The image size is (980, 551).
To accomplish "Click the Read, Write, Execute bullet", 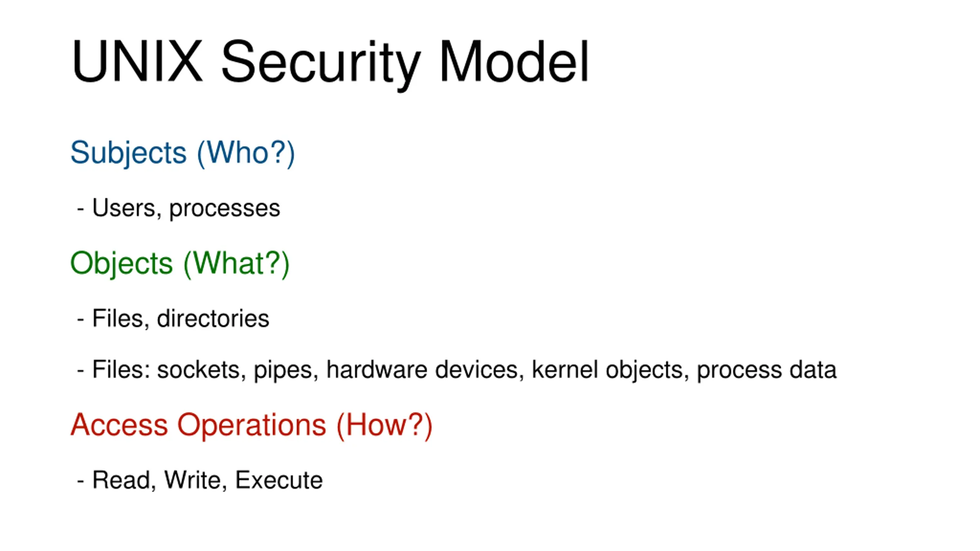I will [x=200, y=480].
